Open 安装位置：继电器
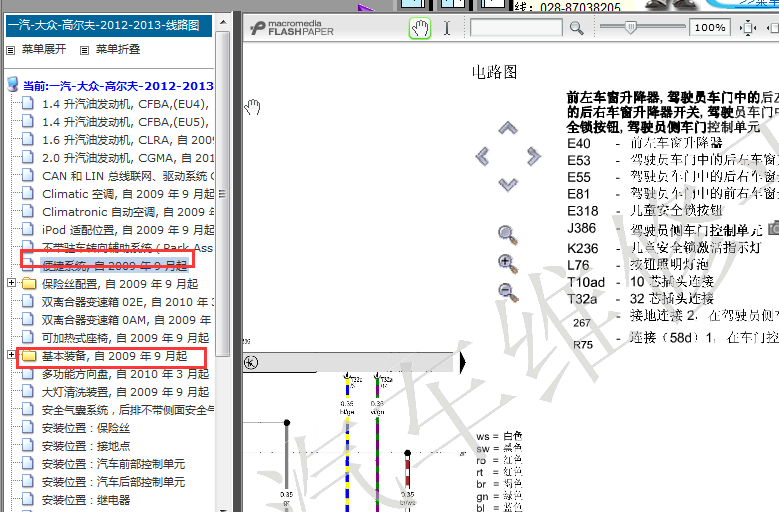 [85, 500]
